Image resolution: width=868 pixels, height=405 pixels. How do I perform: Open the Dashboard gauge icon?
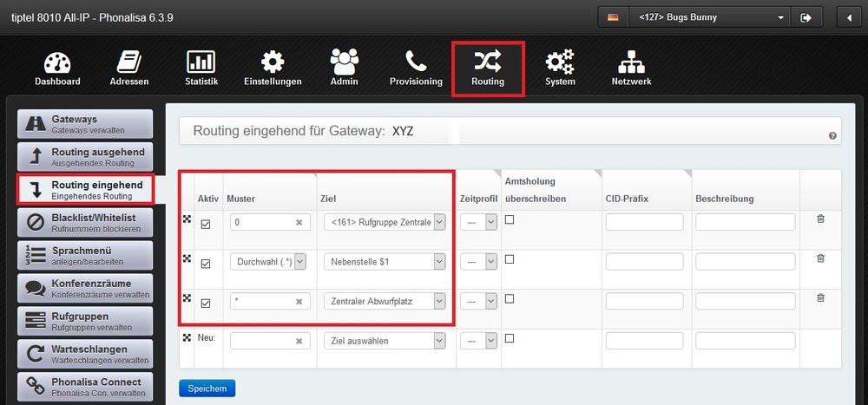57,63
